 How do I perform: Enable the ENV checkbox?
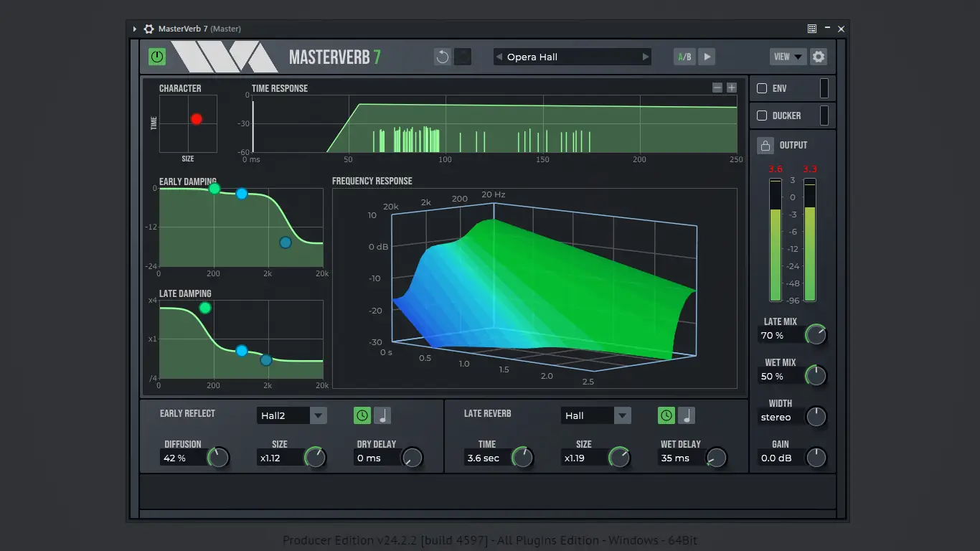coord(762,88)
